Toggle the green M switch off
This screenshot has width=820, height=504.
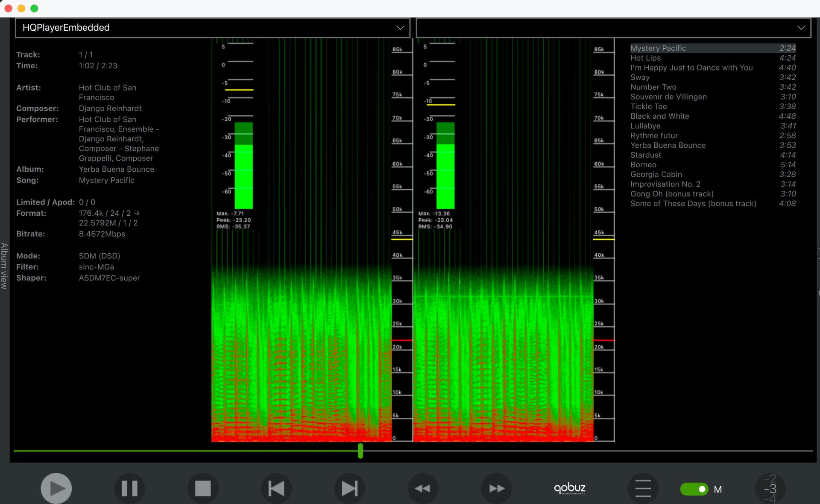[x=694, y=489]
